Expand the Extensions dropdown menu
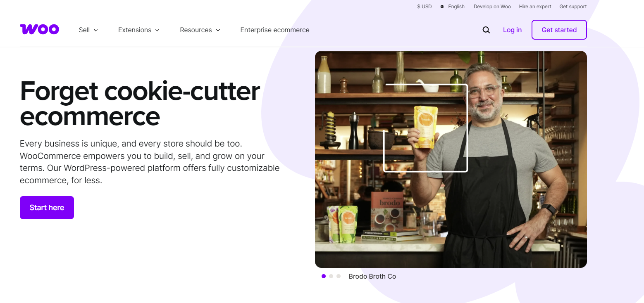Image resolution: width=644 pixels, height=303 pixels. click(x=139, y=30)
